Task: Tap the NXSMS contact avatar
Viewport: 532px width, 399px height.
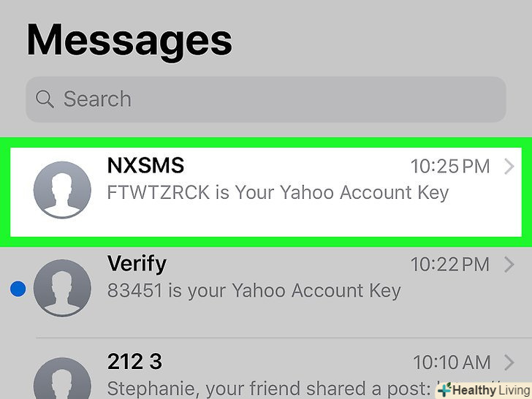Action: point(62,189)
